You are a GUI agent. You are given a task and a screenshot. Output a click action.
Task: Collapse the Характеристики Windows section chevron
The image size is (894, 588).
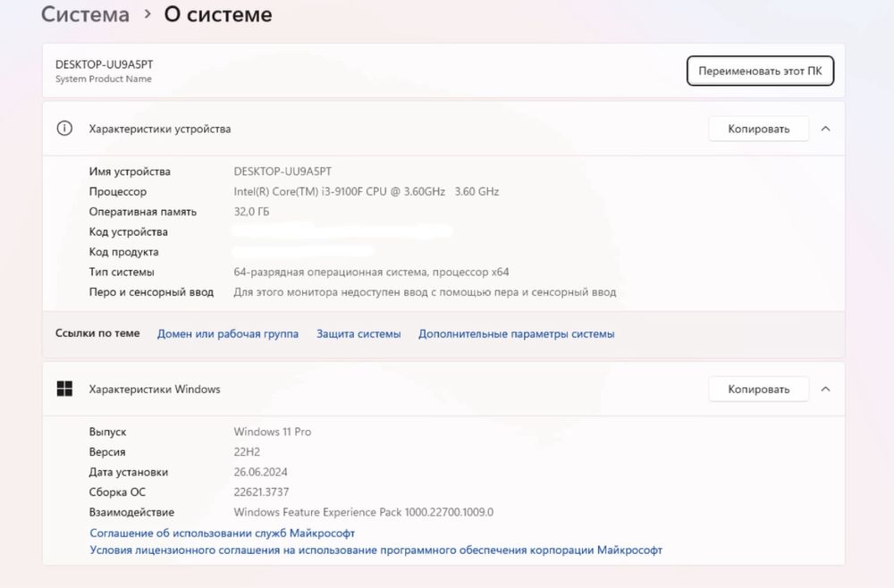tap(825, 389)
